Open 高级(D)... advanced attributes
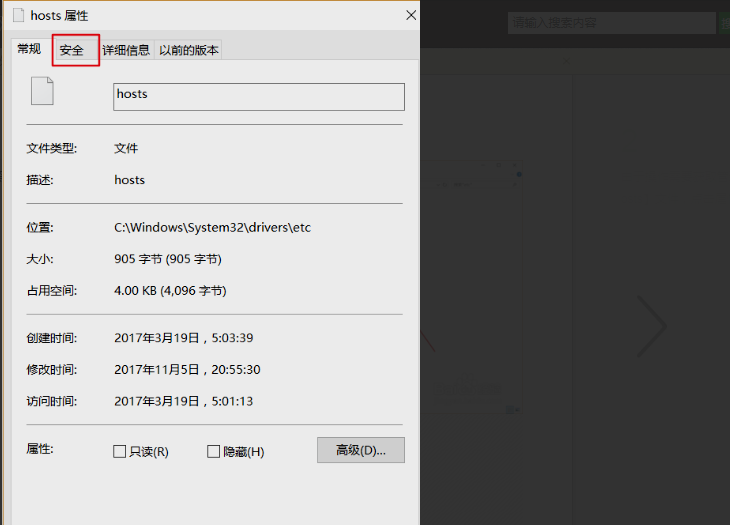 point(360,450)
